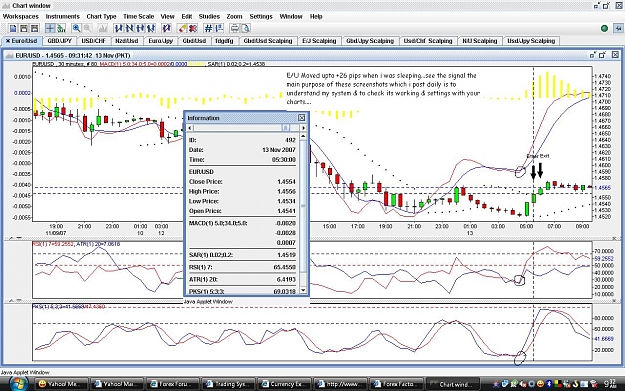Select the Usd/Jpy Scalping tab
Image resolution: width=625 pixels, height=391 pixels.
[x=531, y=41]
